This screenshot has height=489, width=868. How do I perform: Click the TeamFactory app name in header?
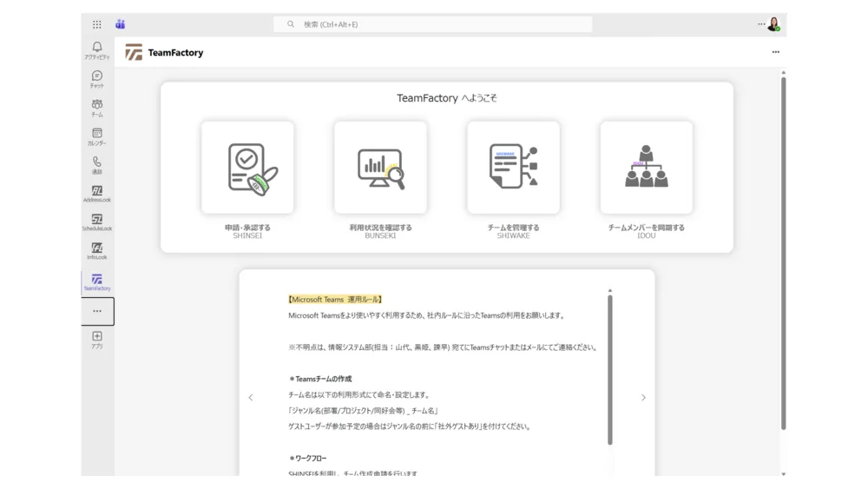[x=175, y=53]
